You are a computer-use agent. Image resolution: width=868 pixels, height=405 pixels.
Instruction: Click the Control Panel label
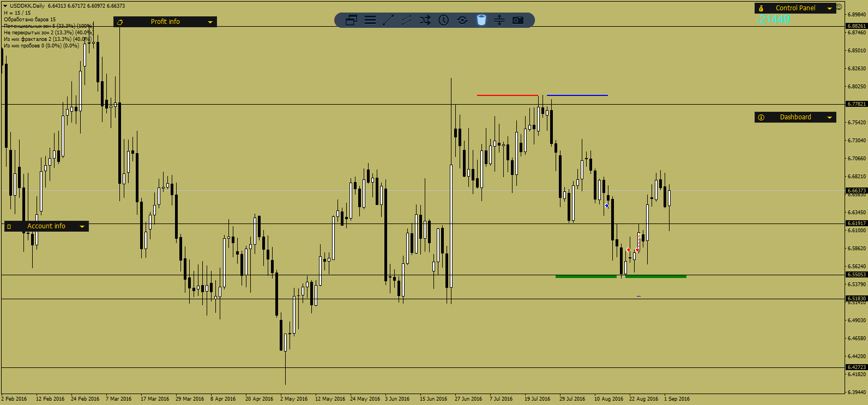pos(795,8)
